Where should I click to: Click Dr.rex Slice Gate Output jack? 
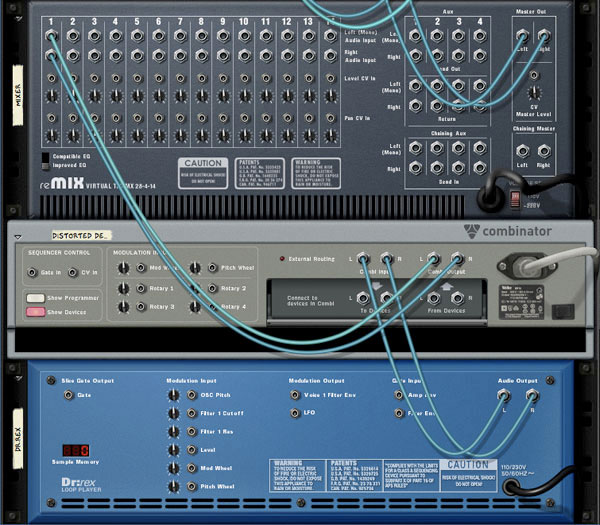pyautogui.click(x=68, y=395)
